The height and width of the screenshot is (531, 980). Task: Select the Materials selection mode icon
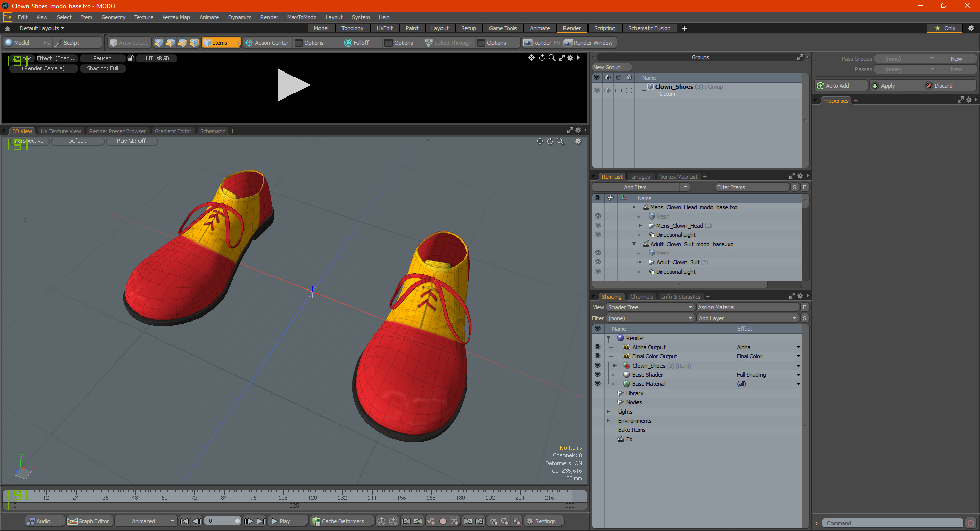(194, 43)
